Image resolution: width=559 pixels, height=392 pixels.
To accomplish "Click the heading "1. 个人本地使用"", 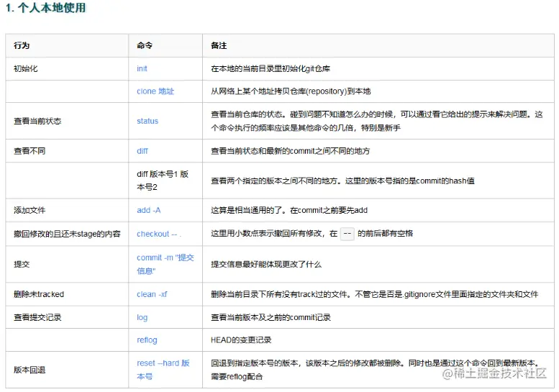I will (45, 7).
